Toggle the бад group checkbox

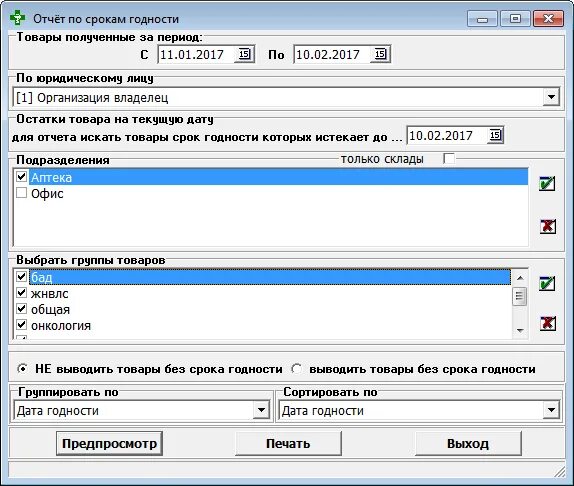coord(21,277)
